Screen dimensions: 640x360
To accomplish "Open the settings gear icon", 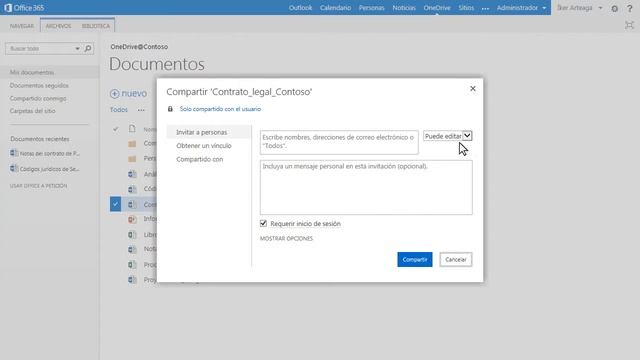I will point(614,8).
